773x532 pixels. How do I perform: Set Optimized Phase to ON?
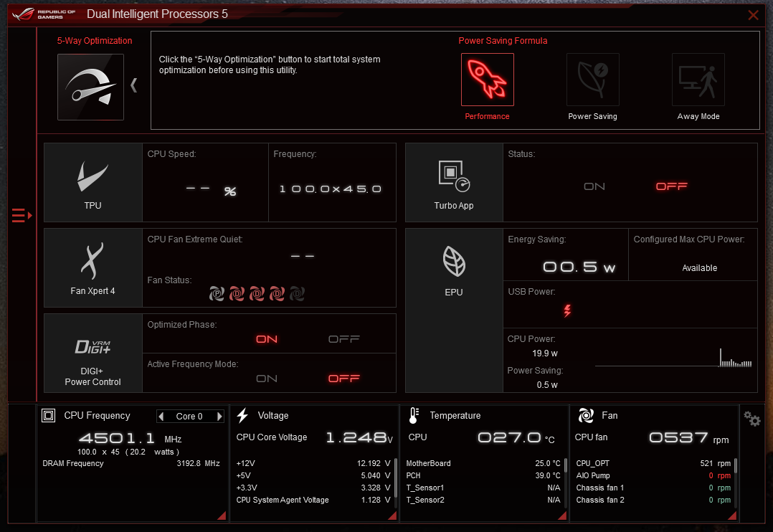[x=267, y=339]
